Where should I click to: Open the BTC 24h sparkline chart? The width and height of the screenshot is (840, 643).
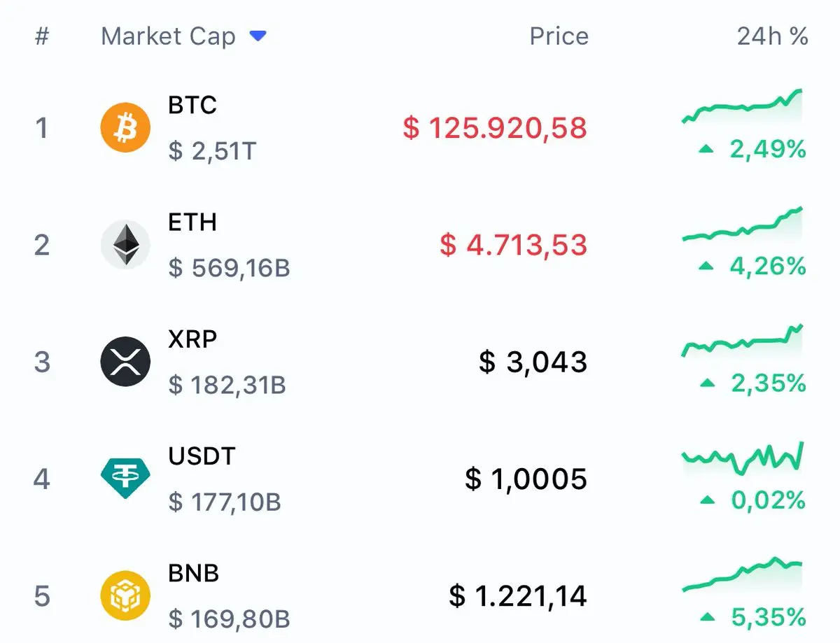(743, 107)
